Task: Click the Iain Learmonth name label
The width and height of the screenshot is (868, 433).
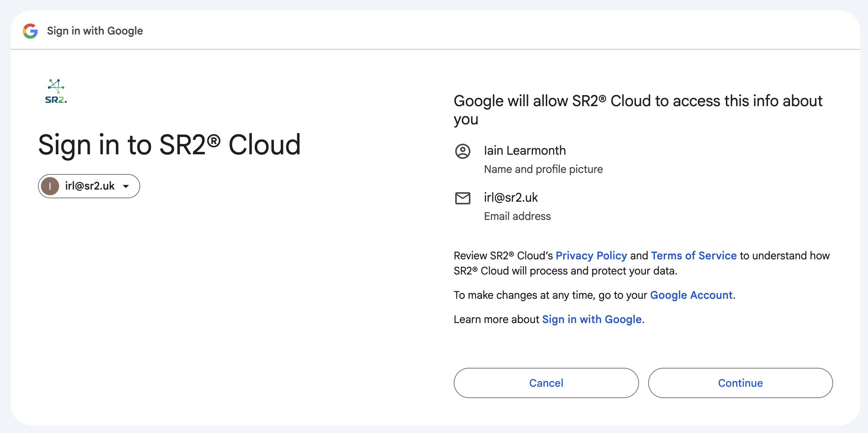Action: click(x=525, y=150)
